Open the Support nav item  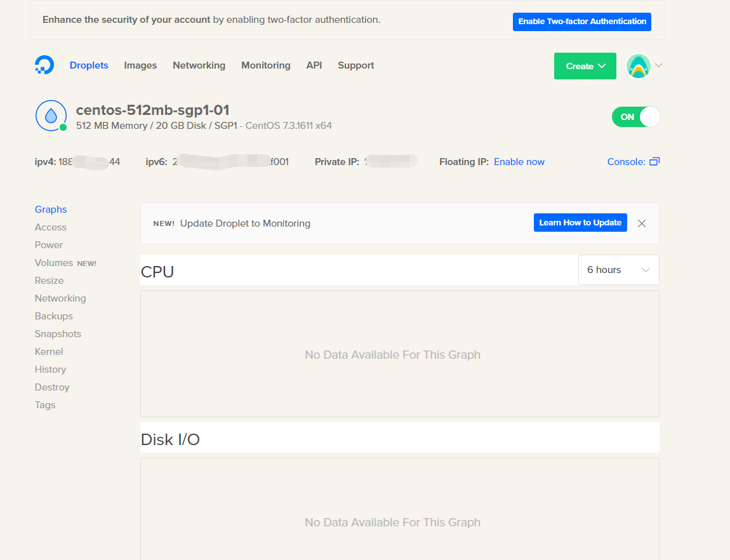pos(355,65)
